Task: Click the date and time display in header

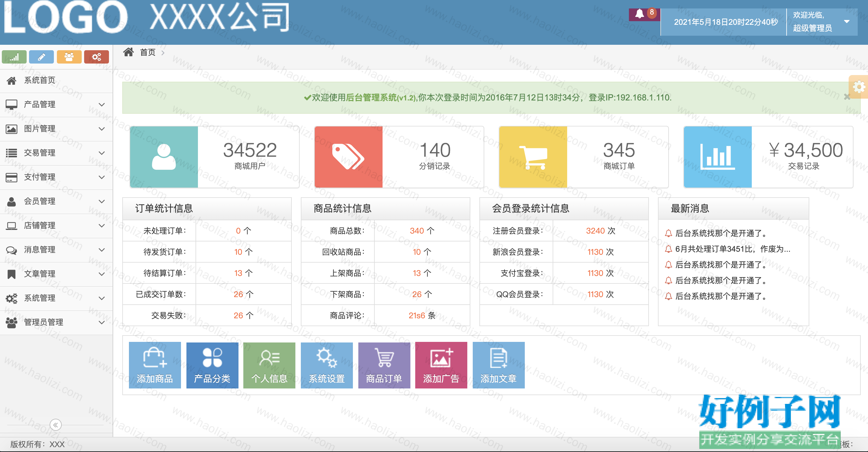Action: coord(726,22)
